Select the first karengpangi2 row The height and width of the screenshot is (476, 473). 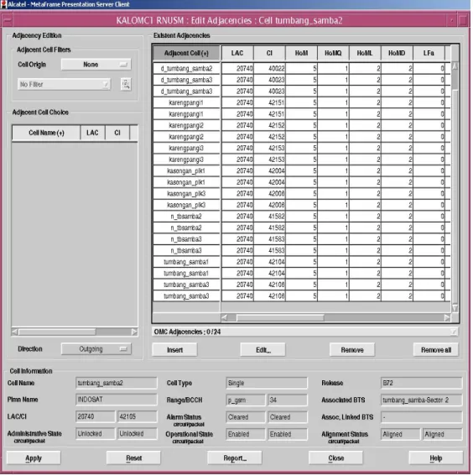(x=301, y=125)
